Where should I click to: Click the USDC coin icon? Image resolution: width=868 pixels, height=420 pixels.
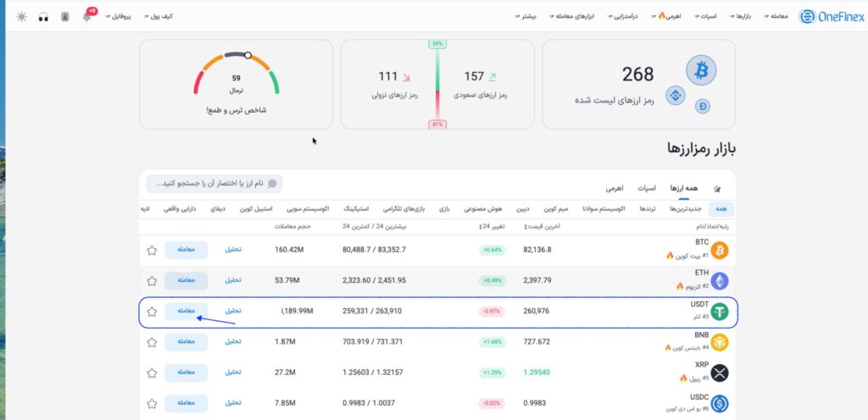click(x=720, y=403)
